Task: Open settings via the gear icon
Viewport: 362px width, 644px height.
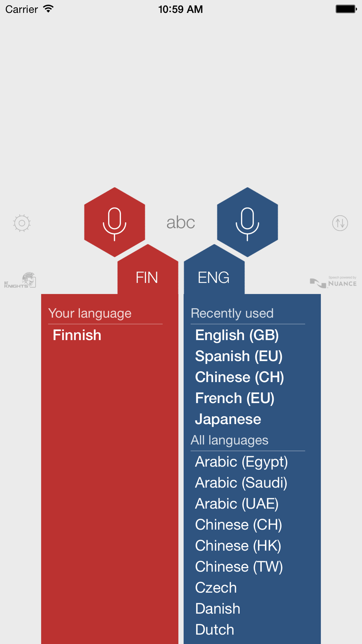Action: pos(22,223)
